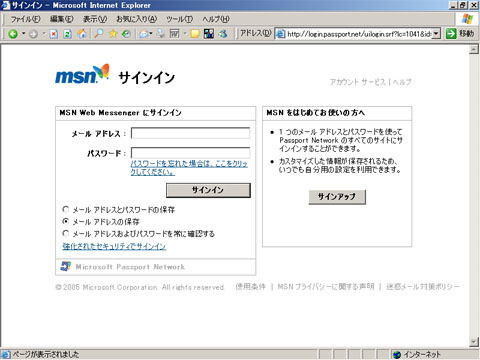The width and height of the screenshot is (480, 360).
Task: Go to the Home page icon
Action: coord(82,33)
